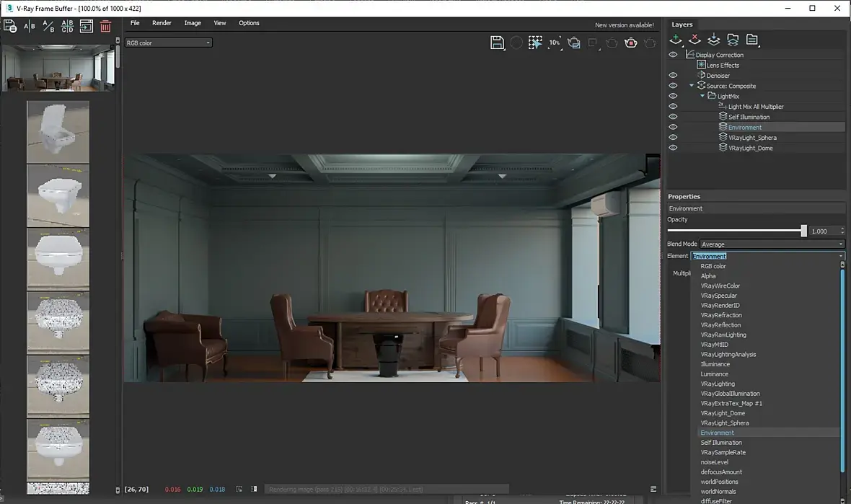Screen dimensions: 851x504
Task: Toggle Display Correction layer visibility
Action: 673,55
